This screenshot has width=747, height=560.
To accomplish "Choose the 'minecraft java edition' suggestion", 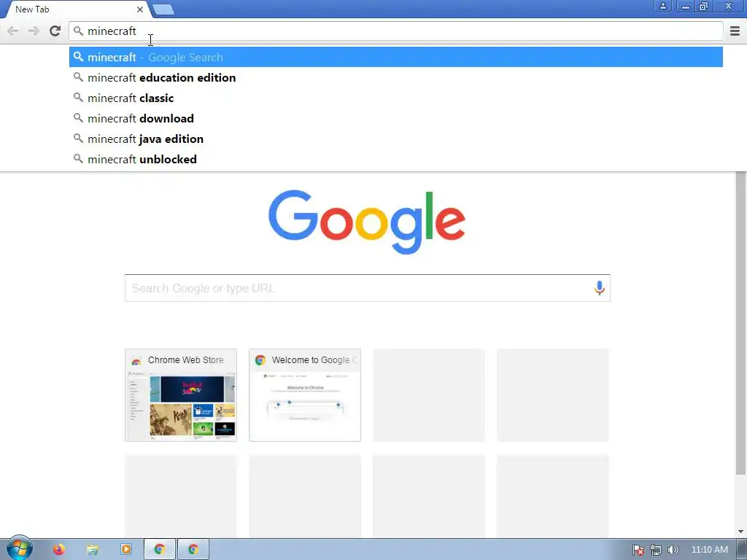I will (396, 139).
